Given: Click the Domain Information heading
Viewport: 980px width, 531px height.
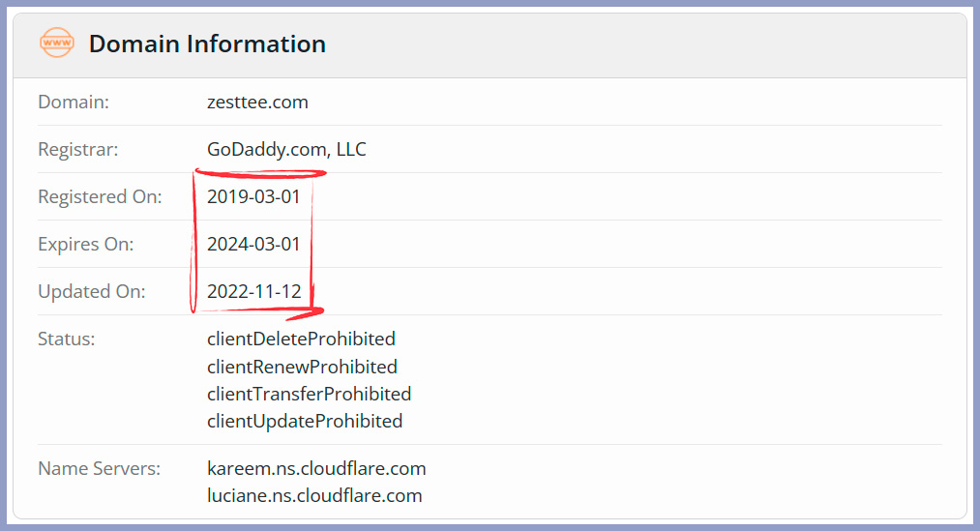Looking at the screenshot, I should (207, 44).
